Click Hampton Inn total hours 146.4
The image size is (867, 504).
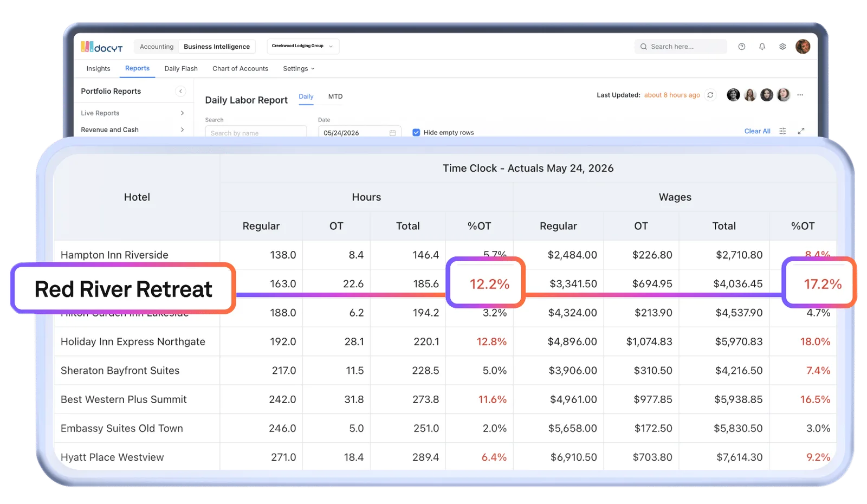(x=425, y=255)
